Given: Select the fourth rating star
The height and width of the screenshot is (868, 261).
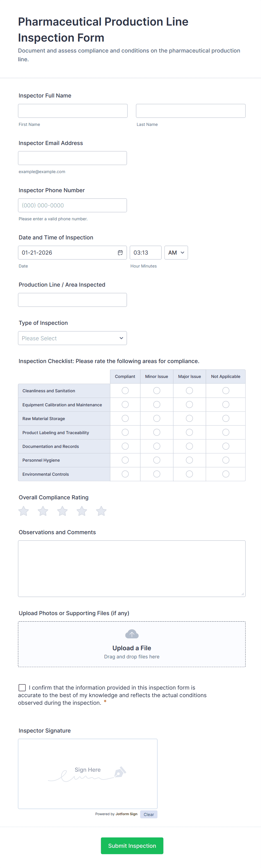Looking at the screenshot, I should pos(82,511).
